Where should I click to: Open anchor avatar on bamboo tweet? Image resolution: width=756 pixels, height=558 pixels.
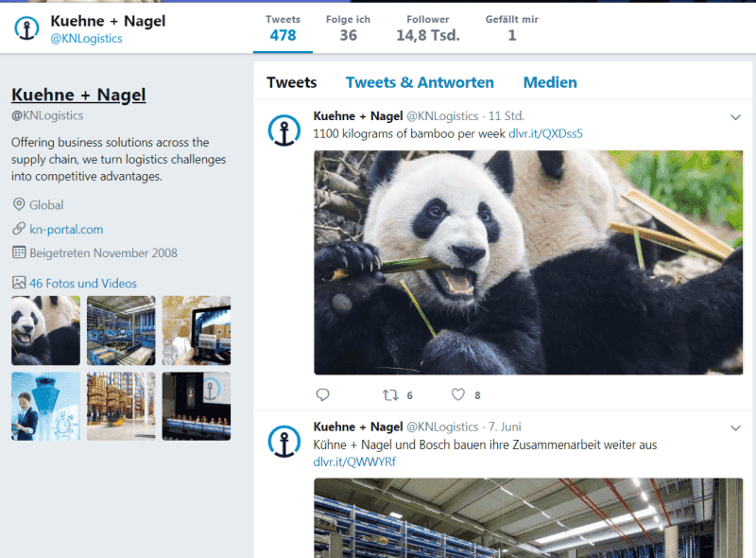(x=284, y=131)
